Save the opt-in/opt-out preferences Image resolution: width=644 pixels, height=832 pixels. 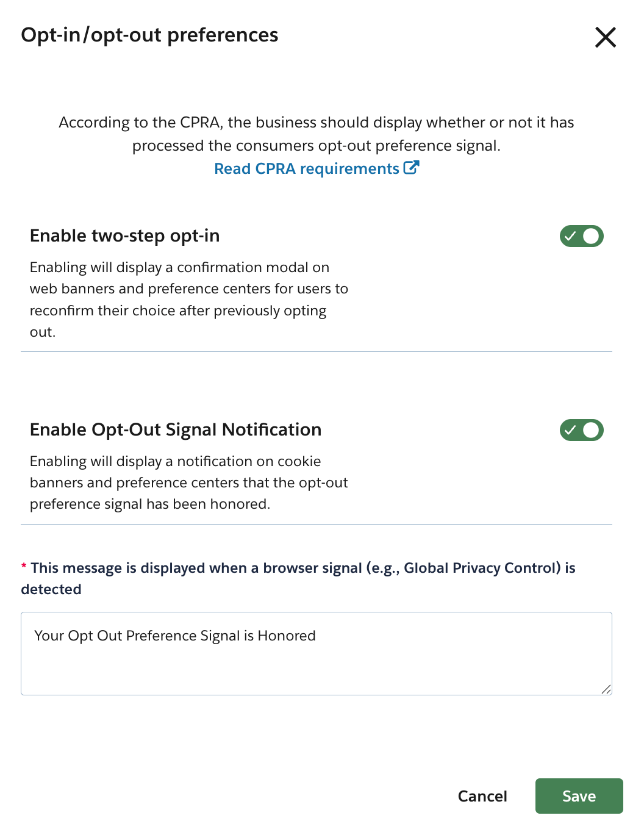click(x=578, y=795)
